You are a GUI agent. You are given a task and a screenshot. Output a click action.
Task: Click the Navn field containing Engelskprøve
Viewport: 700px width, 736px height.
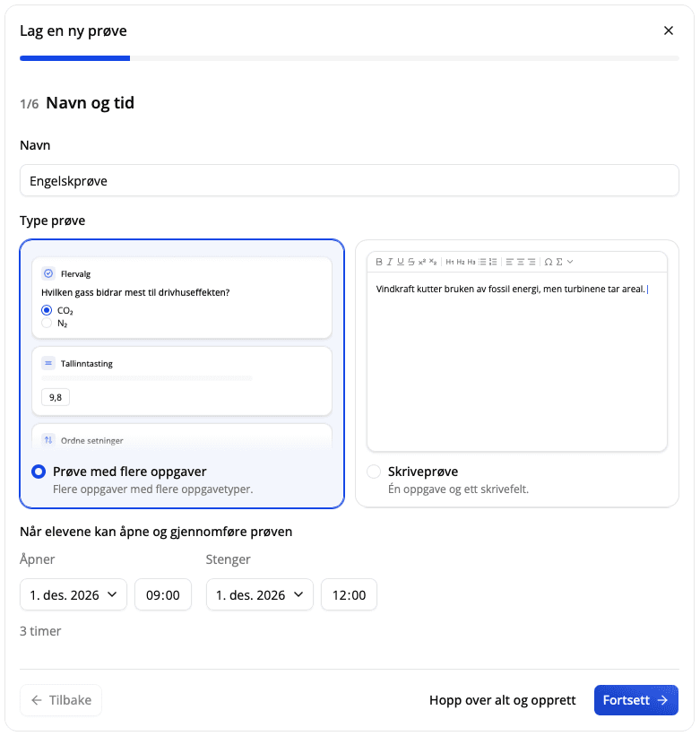click(350, 180)
